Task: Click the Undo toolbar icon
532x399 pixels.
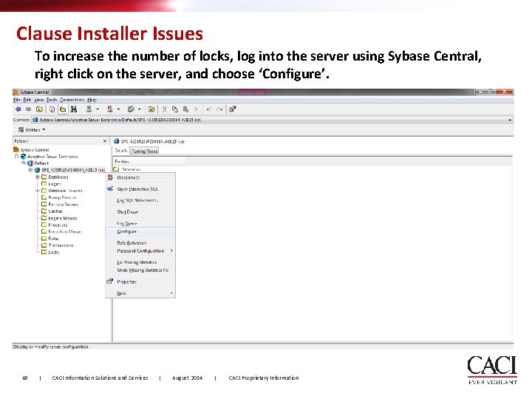Action: tap(209, 109)
